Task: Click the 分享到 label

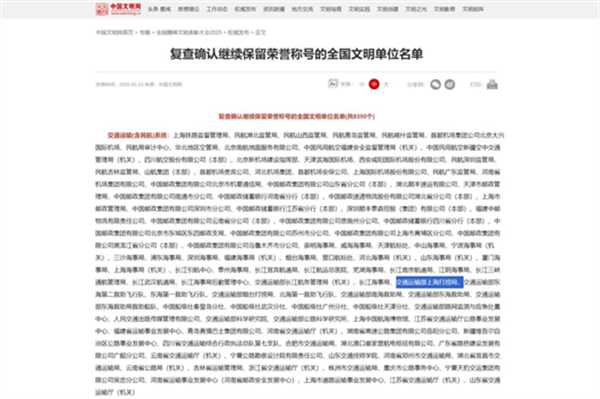Action: click(x=416, y=84)
